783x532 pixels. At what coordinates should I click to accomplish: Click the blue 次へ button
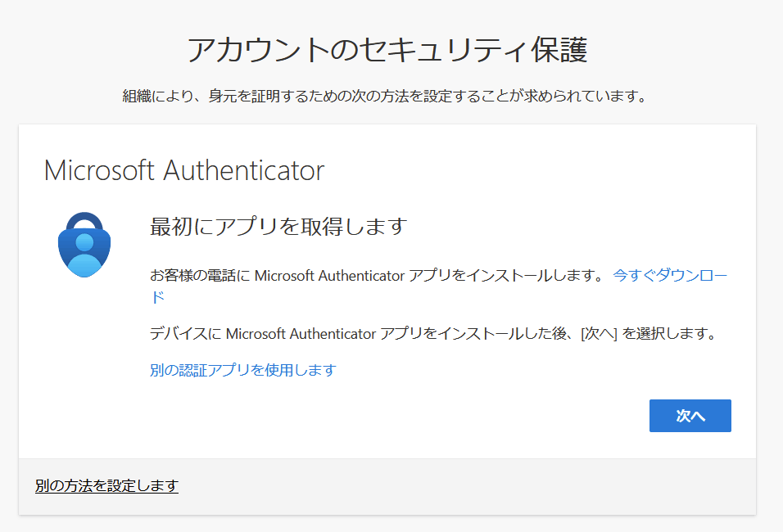pyautogui.click(x=690, y=416)
